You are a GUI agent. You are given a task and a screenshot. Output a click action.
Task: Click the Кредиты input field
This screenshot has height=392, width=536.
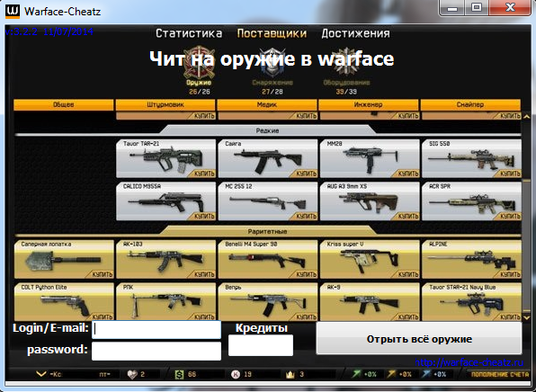[x=261, y=345]
